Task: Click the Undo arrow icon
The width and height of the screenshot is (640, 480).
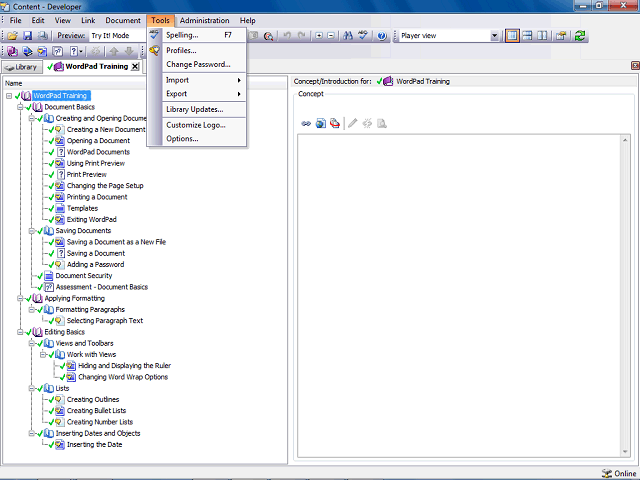Action: pos(287,36)
